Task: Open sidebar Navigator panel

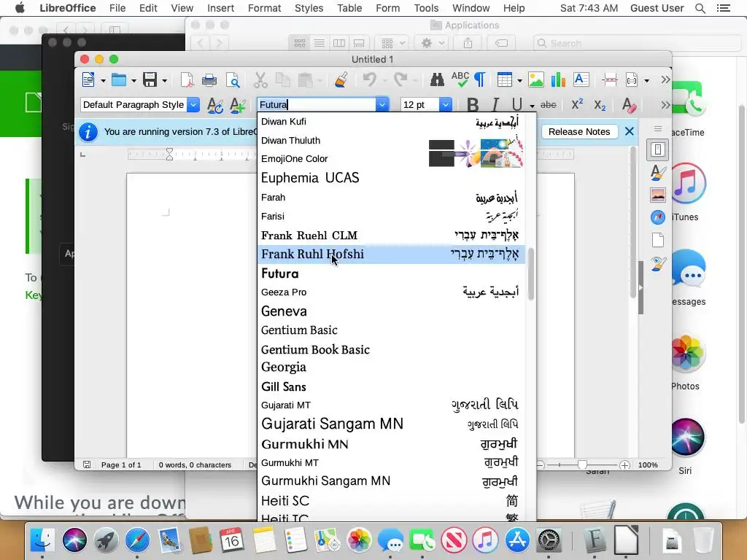Action: click(658, 217)
